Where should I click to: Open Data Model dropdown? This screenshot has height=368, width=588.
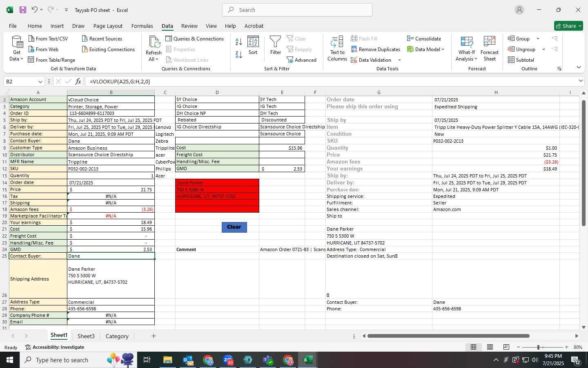(x=426, y=49)
